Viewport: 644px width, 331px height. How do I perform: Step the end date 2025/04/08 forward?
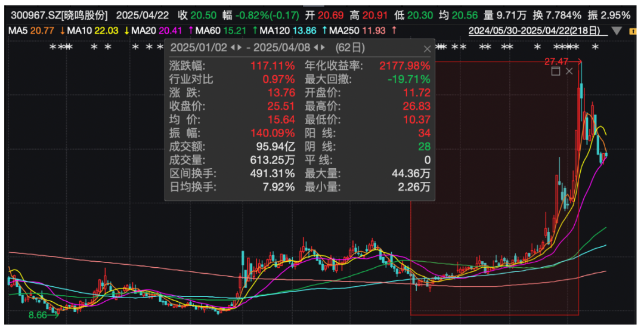(x=323, y=48)
